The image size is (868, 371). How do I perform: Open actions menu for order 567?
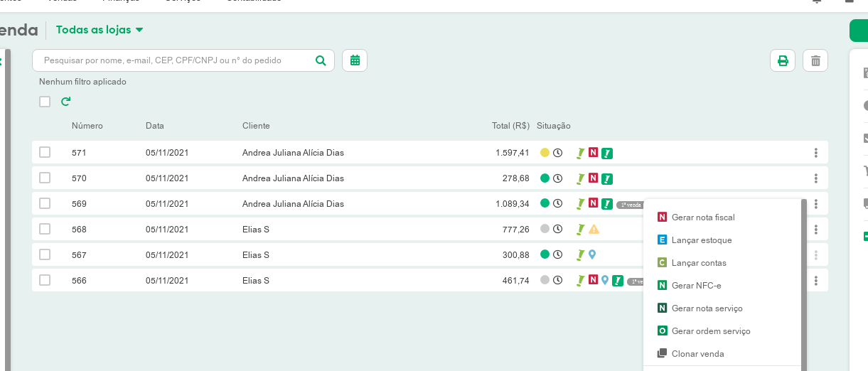coord(816,255)
